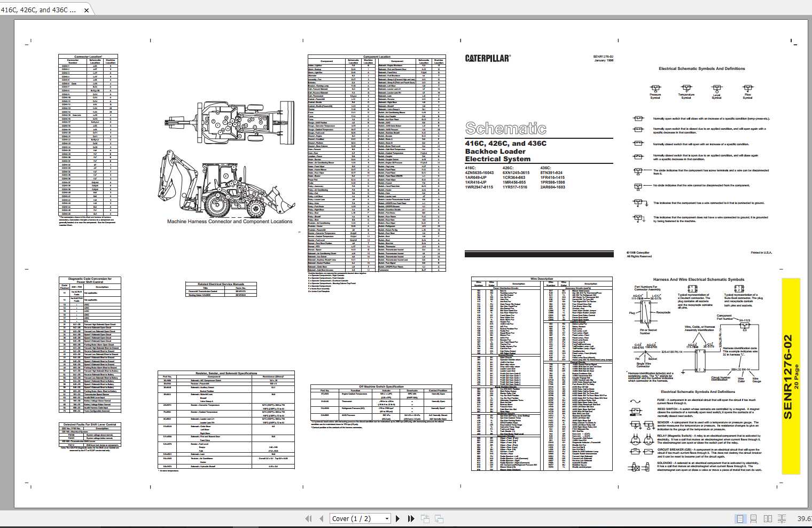Go to the first page
Viewport: 812px width, 528px height.
tap(308, 518)
